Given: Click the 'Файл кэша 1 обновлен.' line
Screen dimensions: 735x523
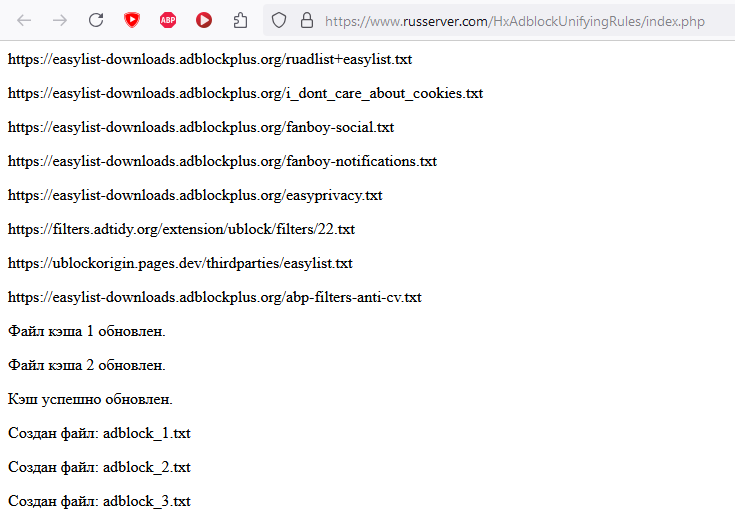Looking at the screenshot, I should [87, 331].
